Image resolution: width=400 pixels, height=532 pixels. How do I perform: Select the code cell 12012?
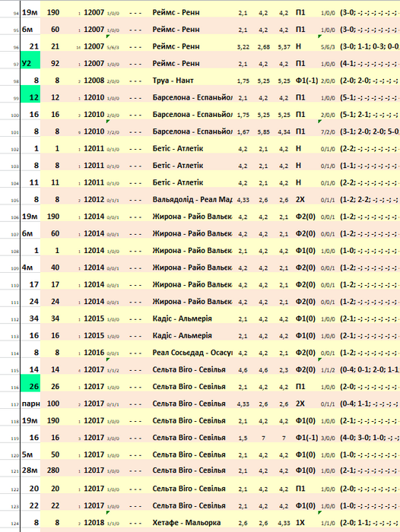click(94, 199)
